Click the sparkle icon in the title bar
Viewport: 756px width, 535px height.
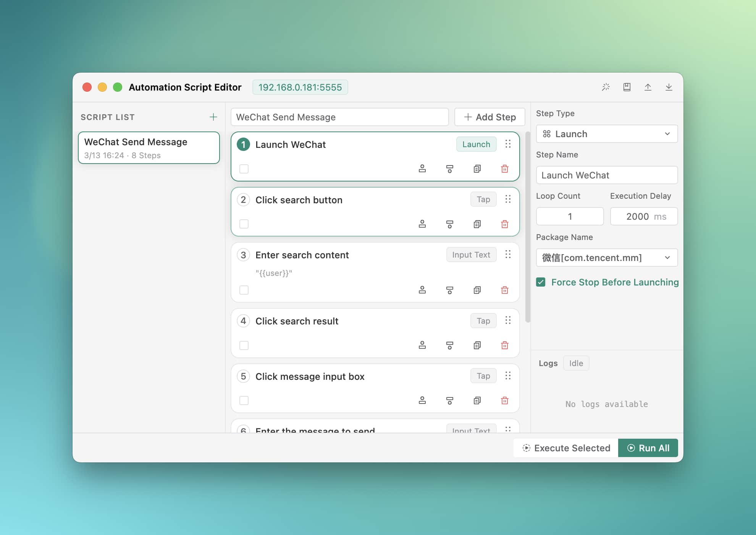606,87
